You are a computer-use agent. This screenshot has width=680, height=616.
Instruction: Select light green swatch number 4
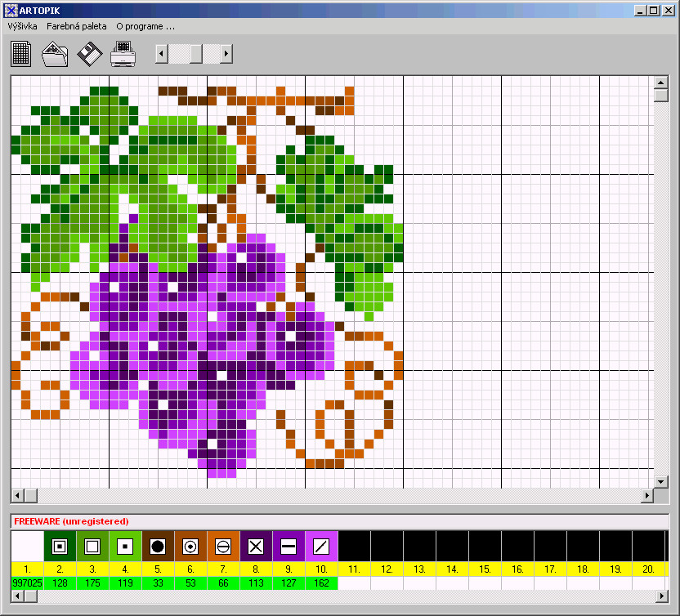(x=125, y=547)
